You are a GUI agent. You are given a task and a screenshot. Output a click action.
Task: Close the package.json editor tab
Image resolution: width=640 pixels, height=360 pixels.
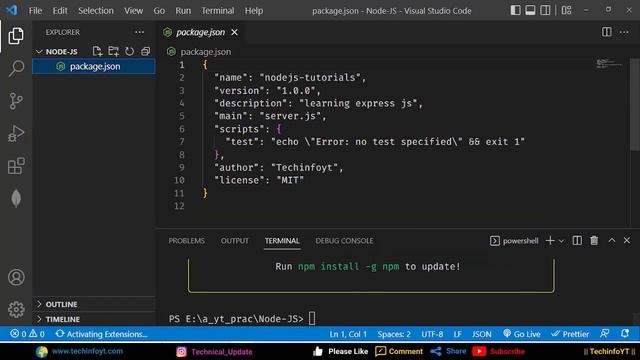234,32
